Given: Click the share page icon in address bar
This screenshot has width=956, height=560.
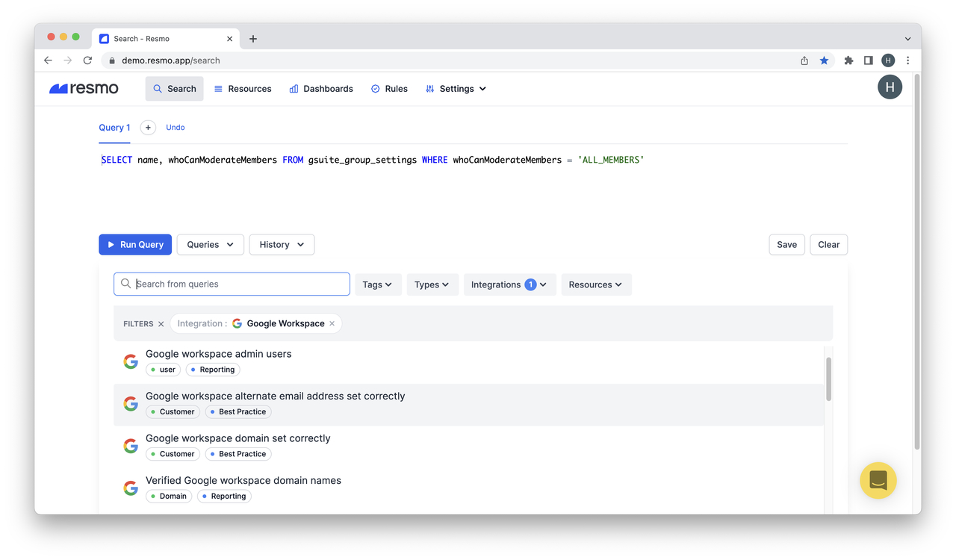Looking at the screenshot, I should pyautogui.click(x=804, y=60).
